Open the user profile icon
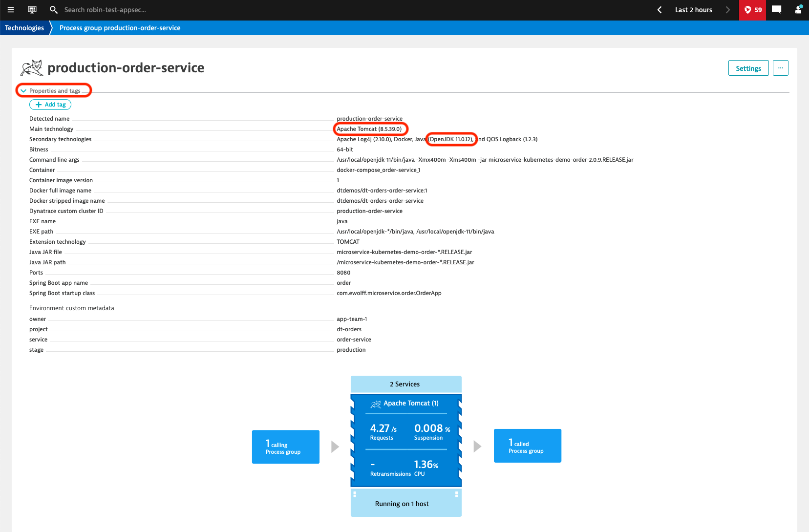Image resolution: width=809 pixels, height=532 pixels. [x=798, y=10]
